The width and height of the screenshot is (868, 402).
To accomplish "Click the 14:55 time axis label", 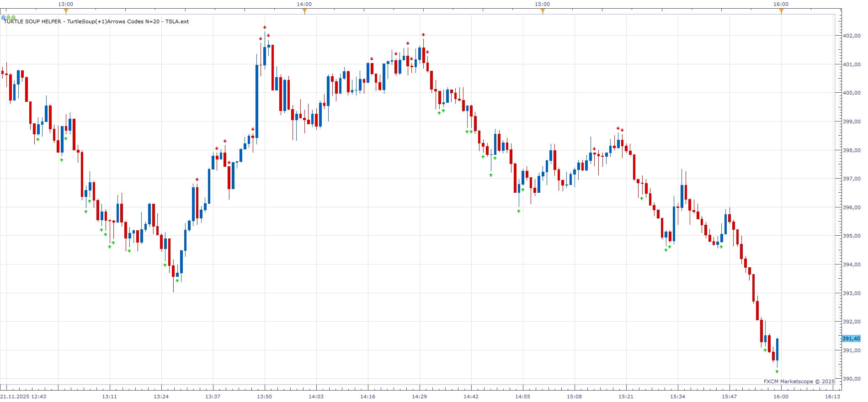I will 522,397.
